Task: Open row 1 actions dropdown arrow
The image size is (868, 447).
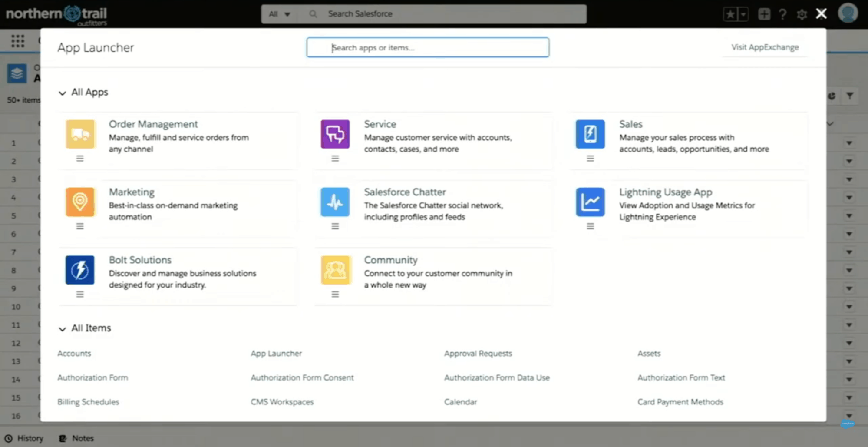Action: click(849, 143)
